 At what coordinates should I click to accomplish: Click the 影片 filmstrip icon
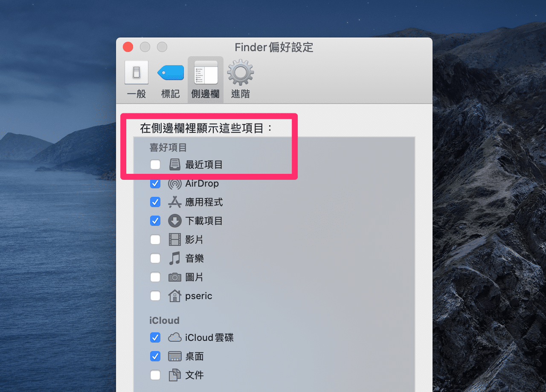point(175,239)
